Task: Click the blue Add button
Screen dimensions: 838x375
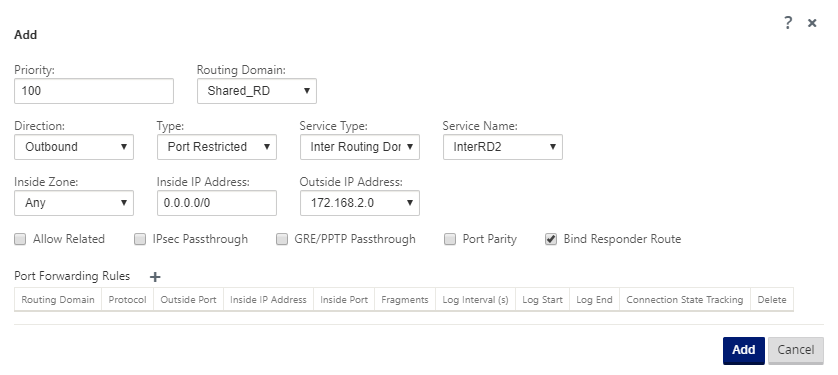Action: (x=743, y=350)
